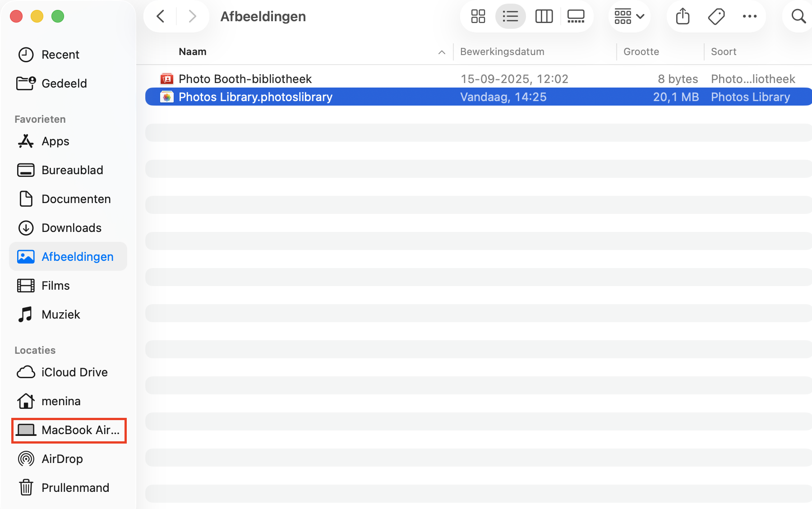
Task: Switch to gallery view
Action: click(576, 16)
